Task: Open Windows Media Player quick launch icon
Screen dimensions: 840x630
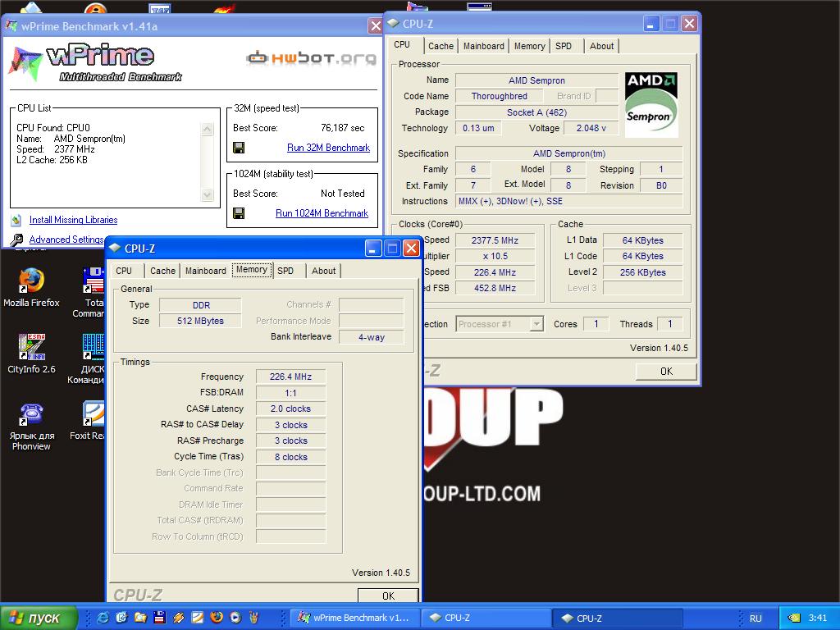Action: [235, 617]
